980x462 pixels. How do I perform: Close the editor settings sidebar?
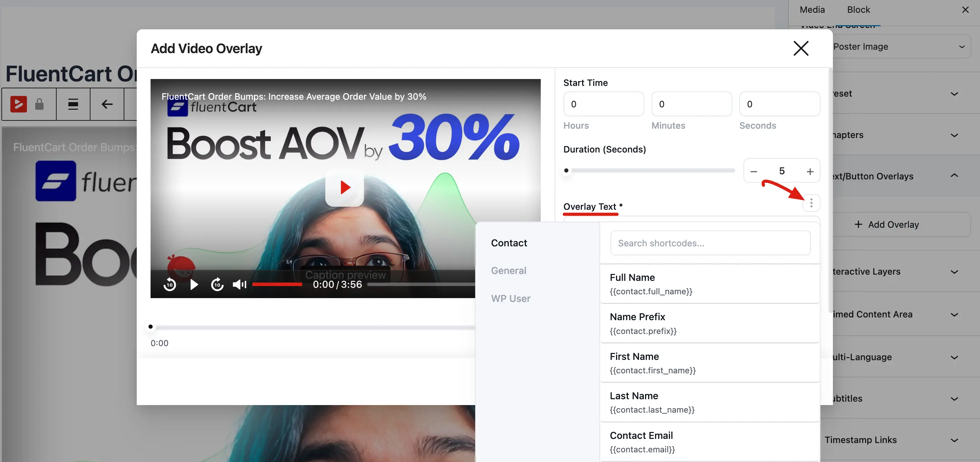(x=965, y=10)
